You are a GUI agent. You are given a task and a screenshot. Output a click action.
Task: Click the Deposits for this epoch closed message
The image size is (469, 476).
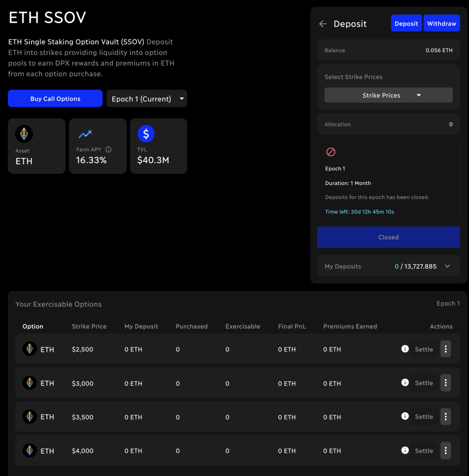click(x=377, y=197)
